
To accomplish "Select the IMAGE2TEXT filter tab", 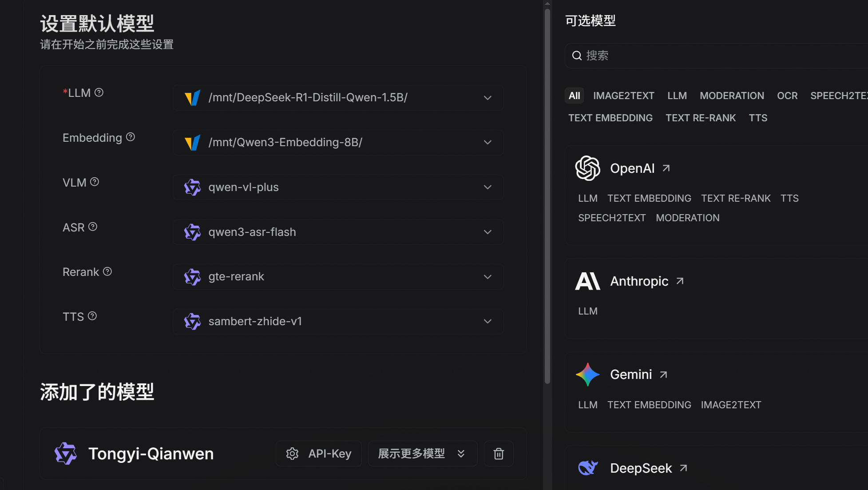I will coord(623,96).
